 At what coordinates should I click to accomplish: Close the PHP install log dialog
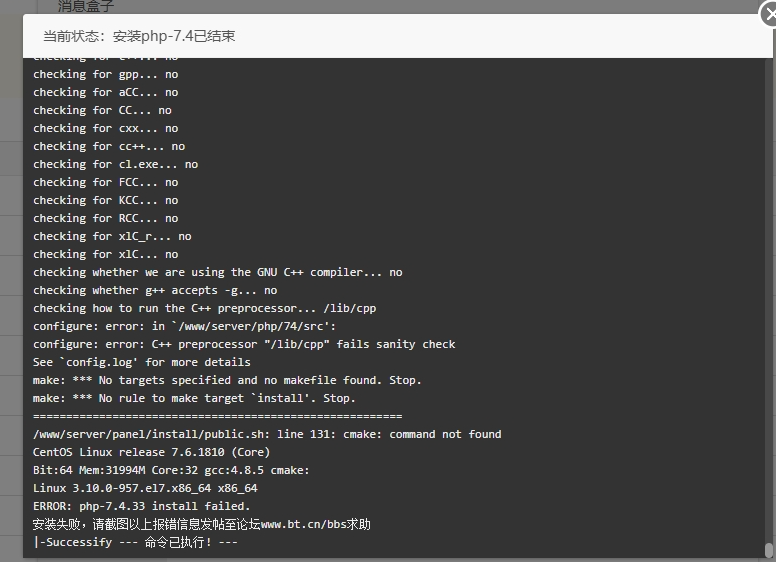(769, 14)
